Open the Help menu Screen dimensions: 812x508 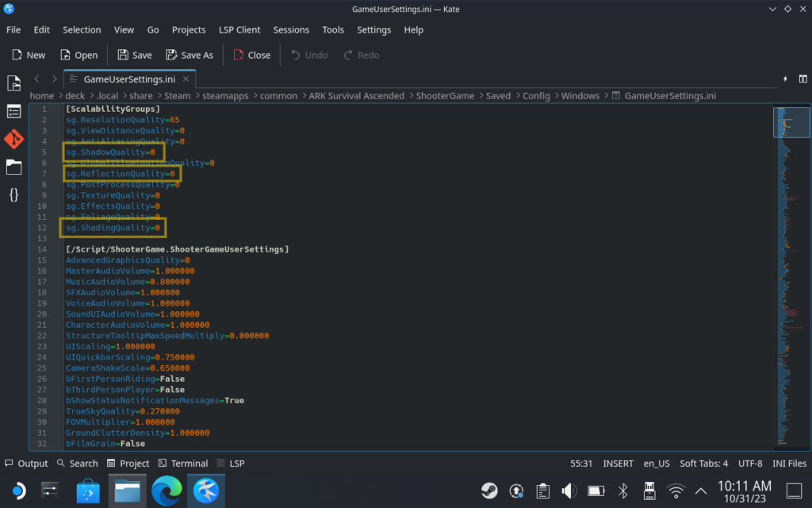pyautogui.click(x=414, y=29)
